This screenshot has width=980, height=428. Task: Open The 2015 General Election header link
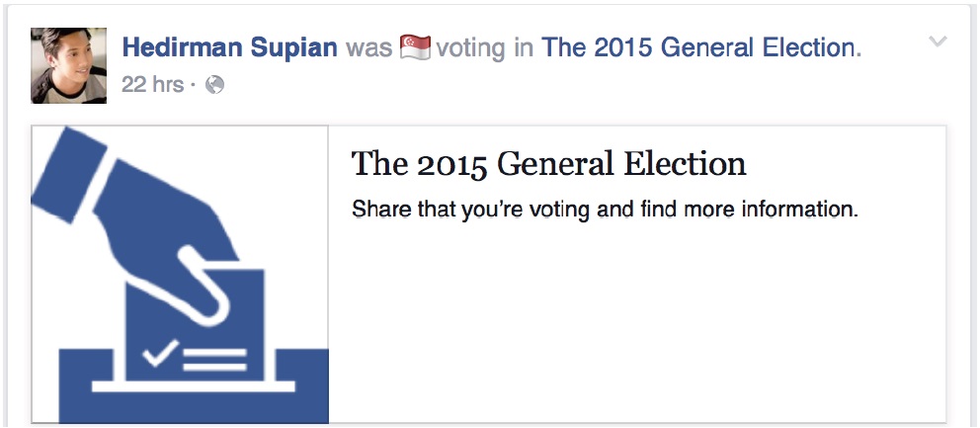700,46
